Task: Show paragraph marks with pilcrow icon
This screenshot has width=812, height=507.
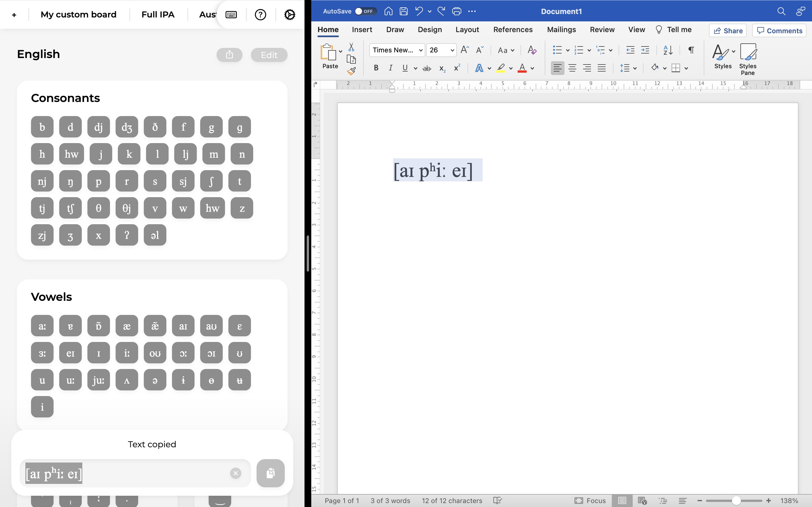Action: click(691, 50)
